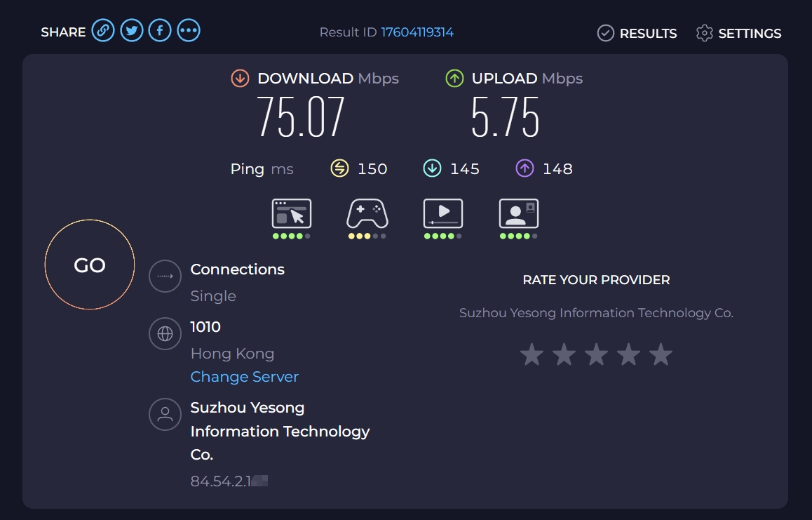
Task: Click the idle ping latency icon
Action: point(339,168)
